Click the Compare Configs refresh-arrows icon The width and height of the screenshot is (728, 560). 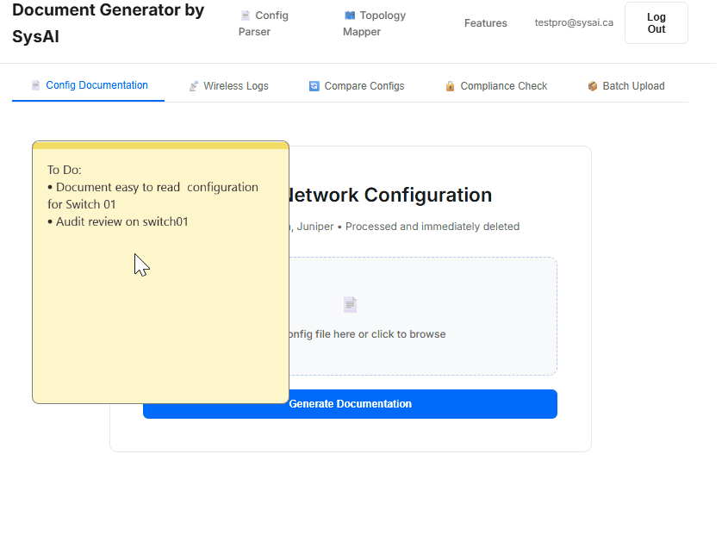(x=314, y=86)
